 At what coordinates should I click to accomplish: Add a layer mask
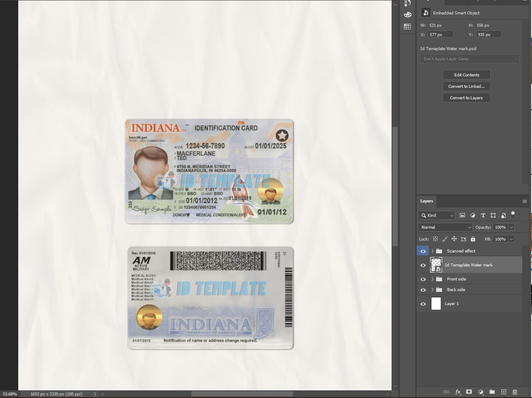tap(469, 392)
